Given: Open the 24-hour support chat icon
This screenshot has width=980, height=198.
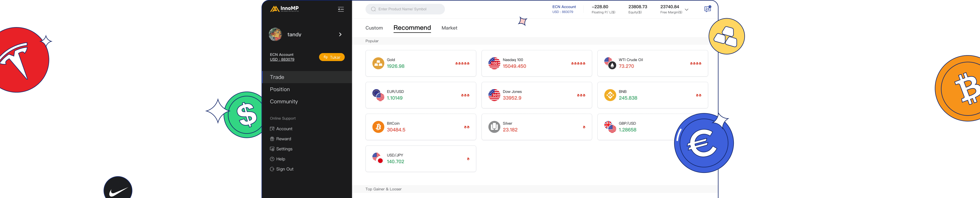Looking at the screenshot, I should 707,9.
